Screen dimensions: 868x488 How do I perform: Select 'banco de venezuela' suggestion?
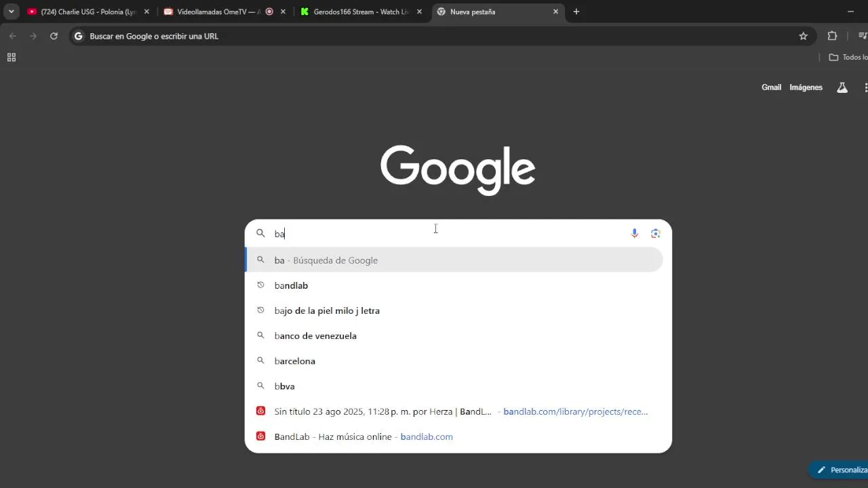[x=454, y=335]
